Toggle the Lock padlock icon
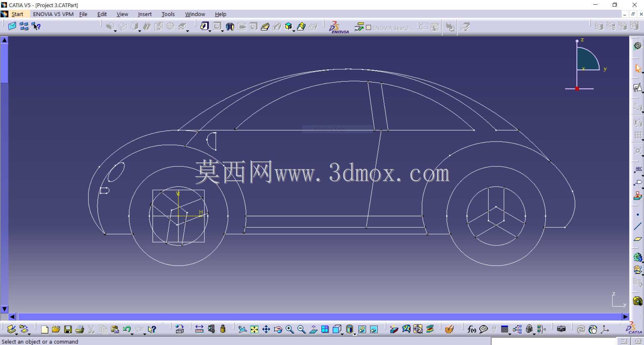The width and height of the screenshot is (644, 345). pos(529,329)
